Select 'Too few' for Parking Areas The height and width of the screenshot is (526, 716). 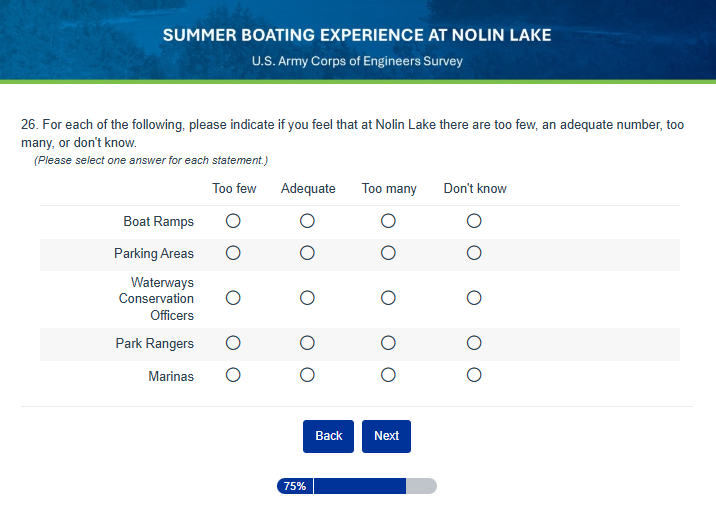coord(233,253)
